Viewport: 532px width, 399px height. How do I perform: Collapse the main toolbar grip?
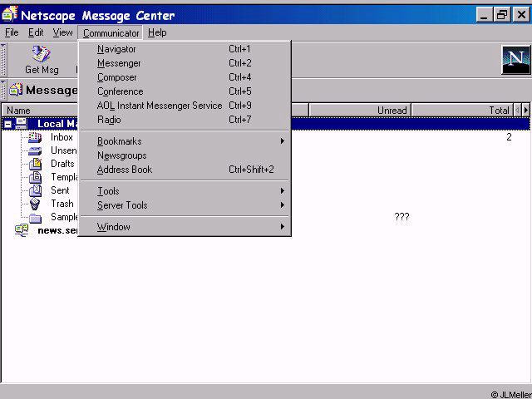click(x=3, y=60)
